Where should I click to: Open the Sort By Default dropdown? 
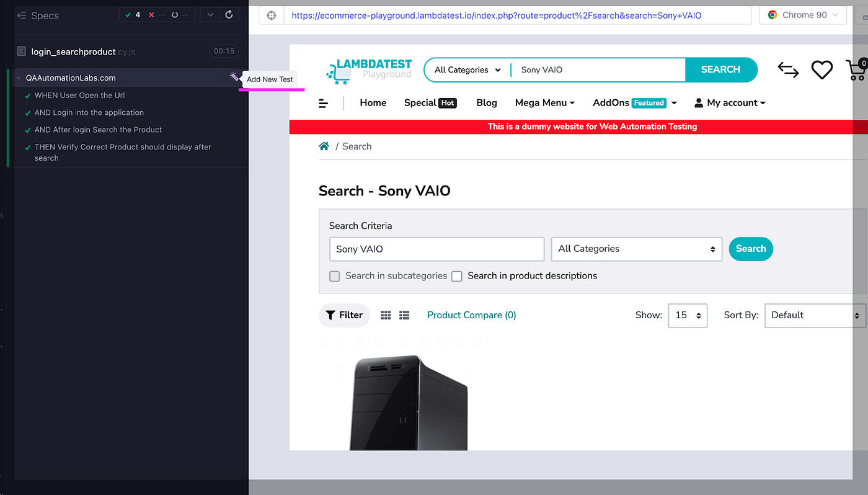click(815, 315)
